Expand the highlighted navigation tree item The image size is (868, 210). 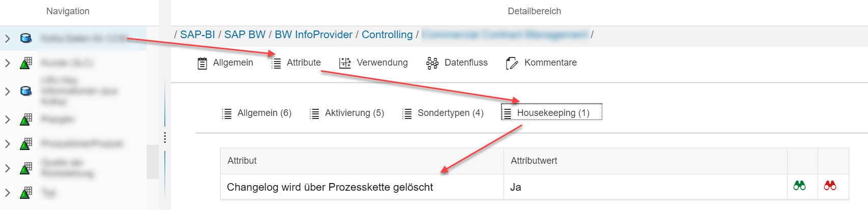(x=8, y=38)
